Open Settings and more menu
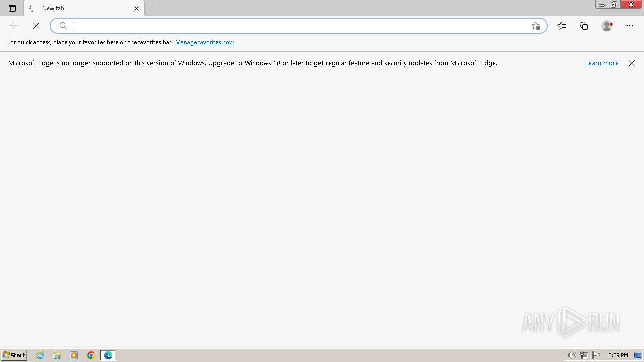 [x=630, y=26]
